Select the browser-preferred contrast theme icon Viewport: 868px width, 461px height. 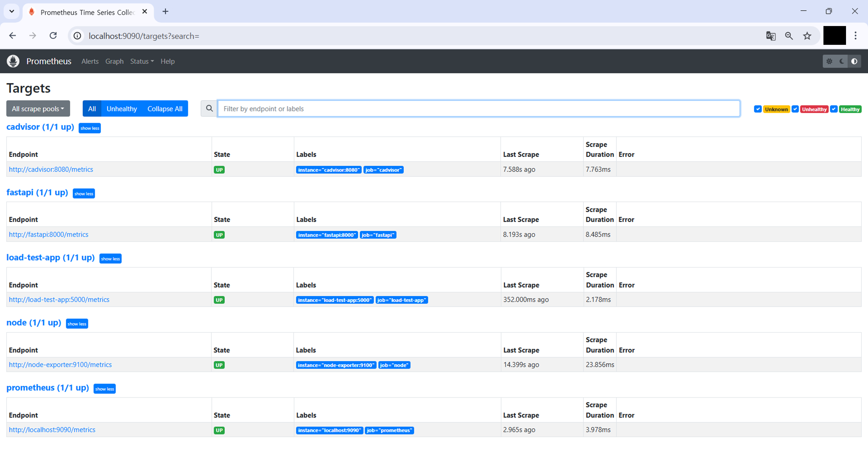tap(854, 61)
